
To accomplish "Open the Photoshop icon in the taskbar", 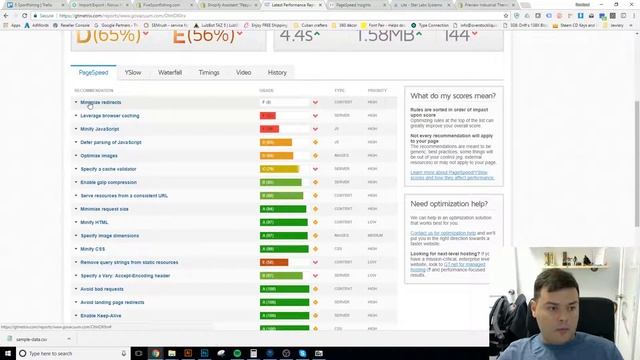I will point(204,353).
